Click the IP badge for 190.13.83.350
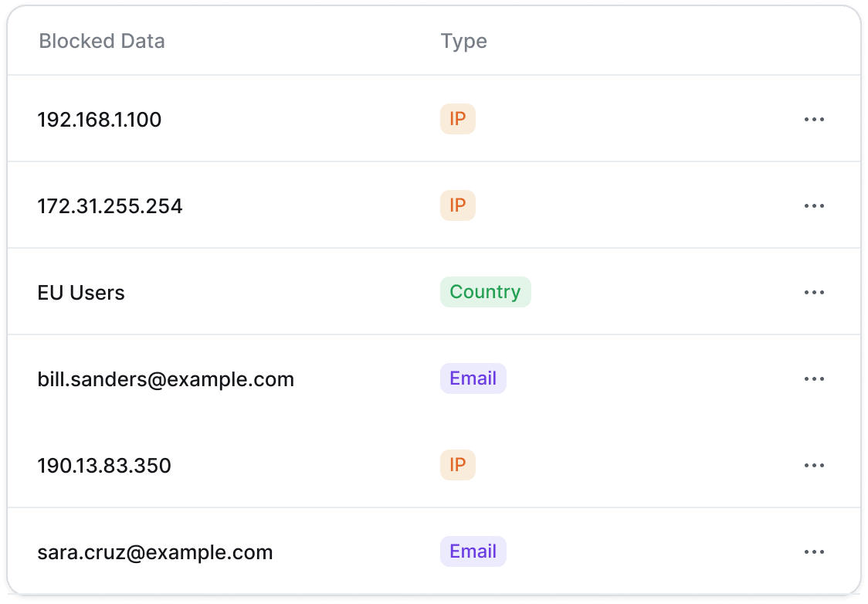 pos(458,465)
